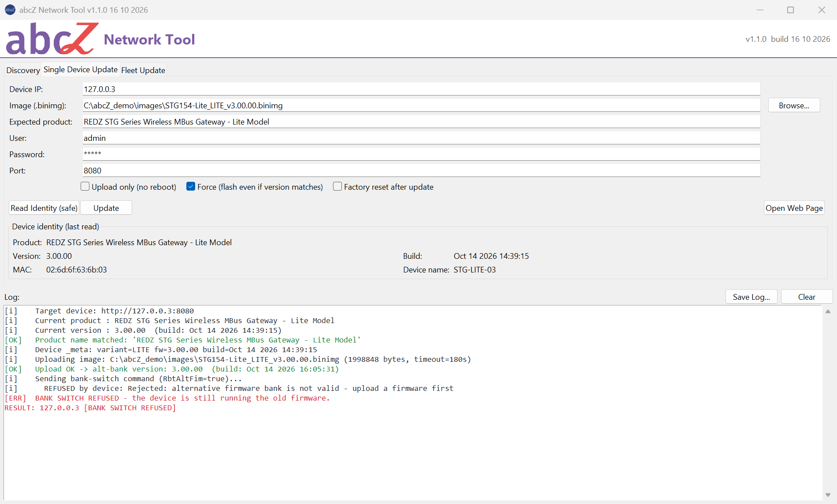Focus the Password field
The width and height of the screenshot is (837, 504).
[421, 154]
